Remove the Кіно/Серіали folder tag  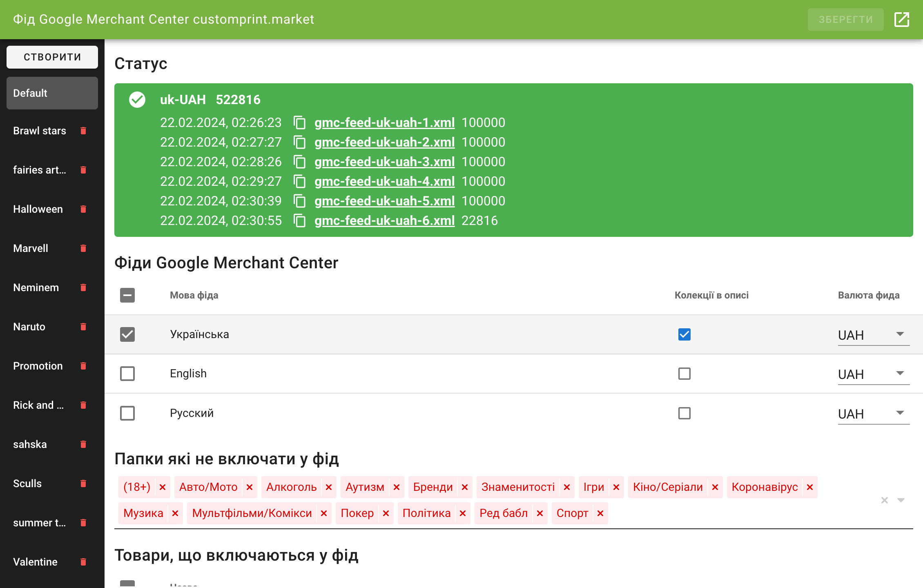(x=715, y=487)
